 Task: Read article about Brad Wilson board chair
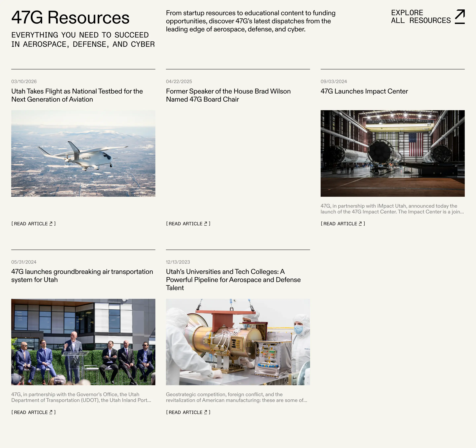coord(188,224)
